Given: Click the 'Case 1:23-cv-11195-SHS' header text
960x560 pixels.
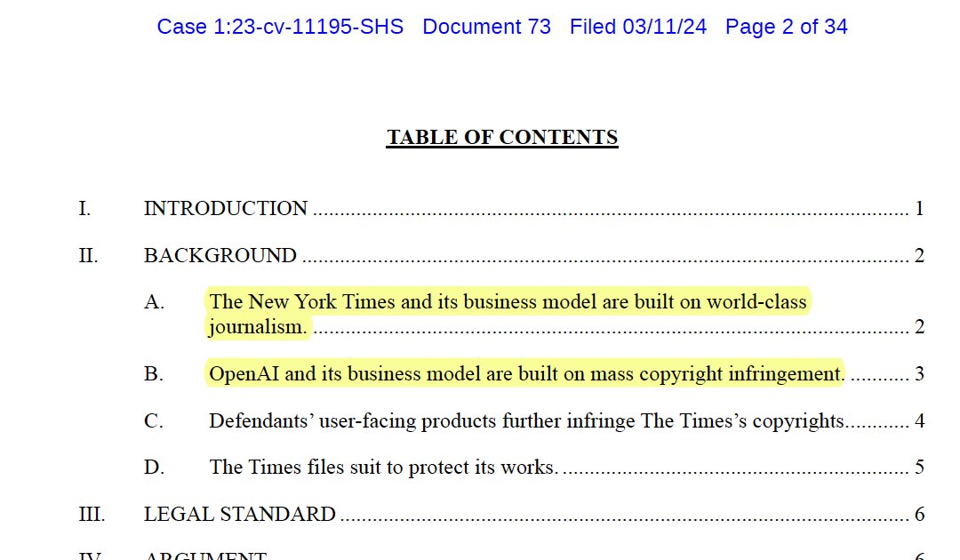Looking at the screenshot, I should coord(280,27).
